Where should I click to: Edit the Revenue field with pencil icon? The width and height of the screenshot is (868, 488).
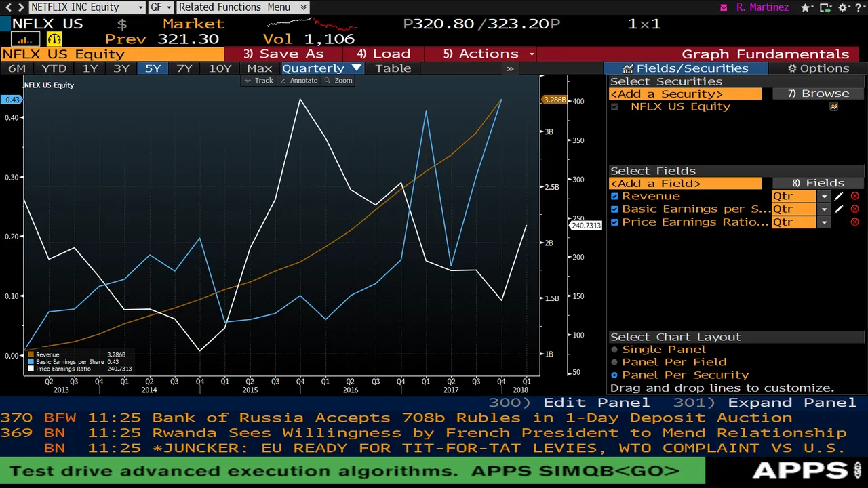pos(839,197)
